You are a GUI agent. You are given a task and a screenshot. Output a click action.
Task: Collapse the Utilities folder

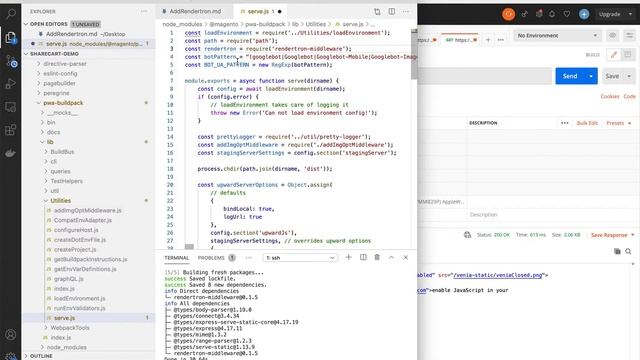click(60, 201)
